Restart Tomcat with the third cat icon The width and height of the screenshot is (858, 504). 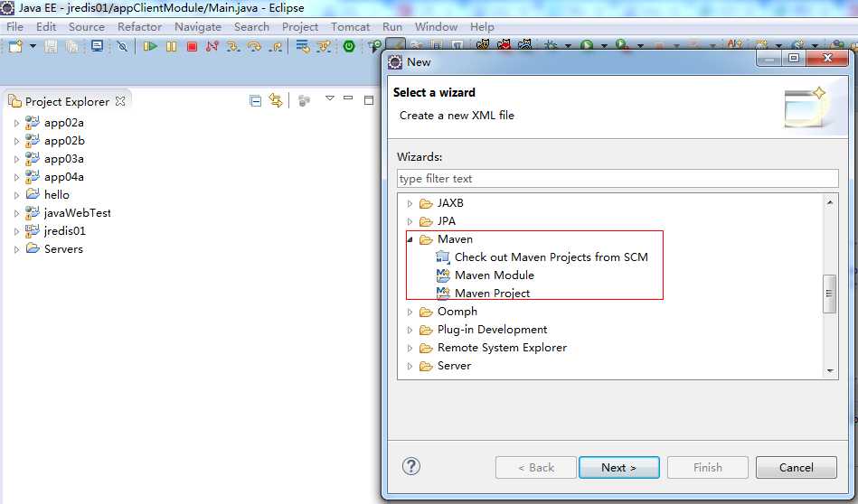pyautogui.click(x=524, y=44)
